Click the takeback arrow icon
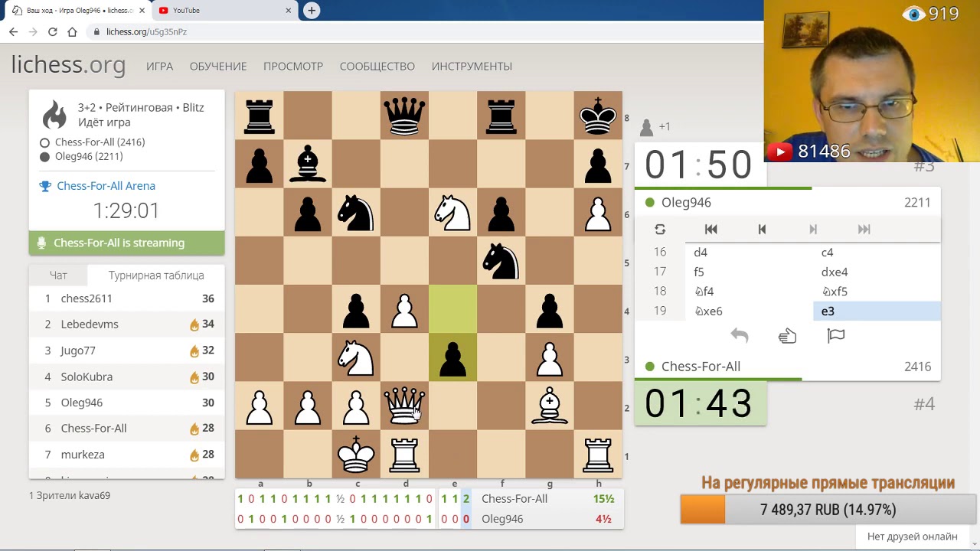980x551 pixels. coord(739,335)
